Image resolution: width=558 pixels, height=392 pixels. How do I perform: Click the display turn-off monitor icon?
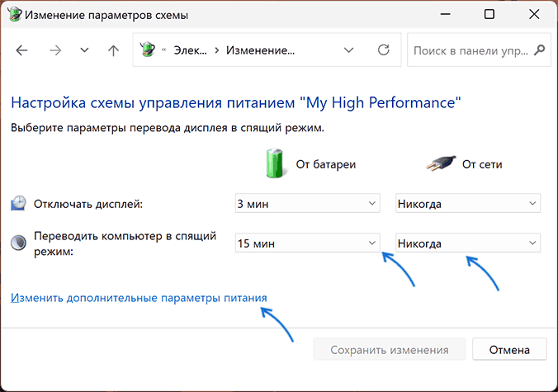click(18, 203)
